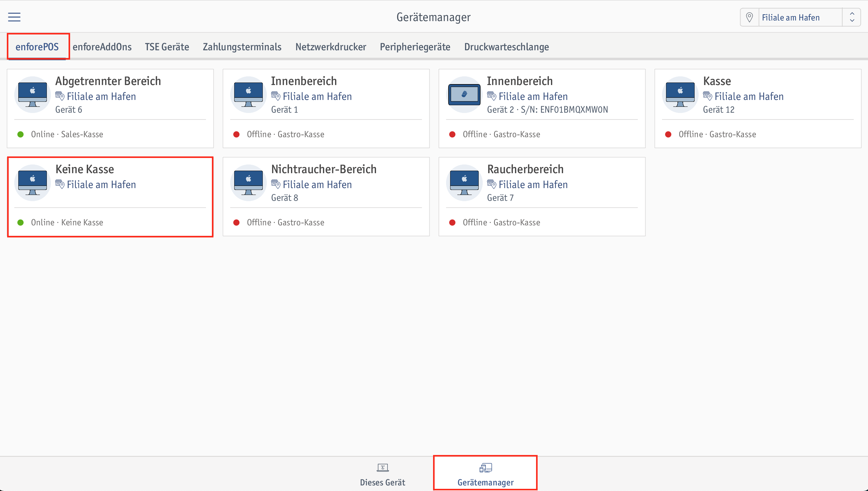Open the Zahlungsterminals tab
This screenshot has width=868, height=491.
pos(242,47)
